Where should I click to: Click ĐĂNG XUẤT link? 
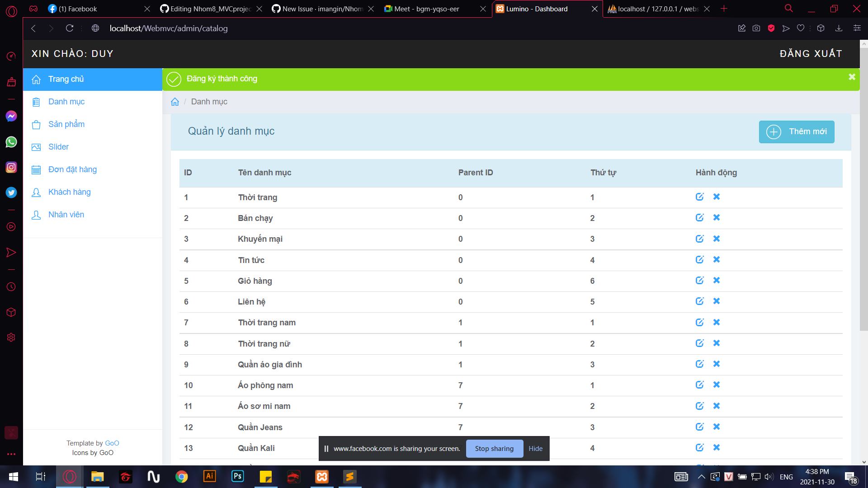[x=811, y=54]
